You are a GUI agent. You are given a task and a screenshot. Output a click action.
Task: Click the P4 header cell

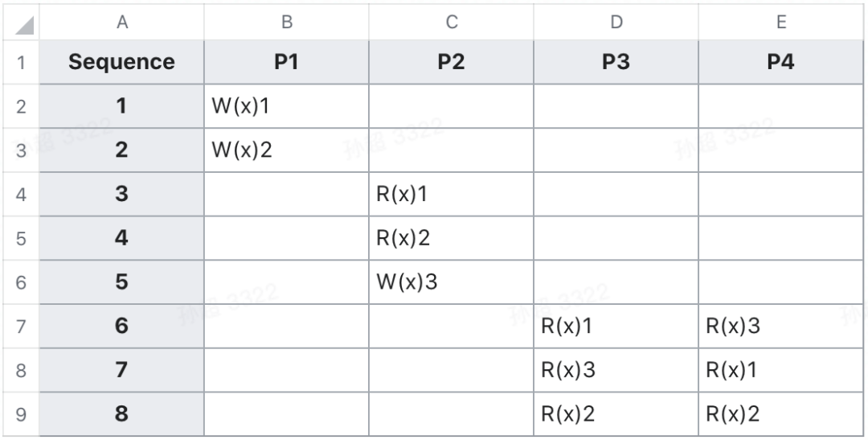pyautogui.click(x=780, y=62)
